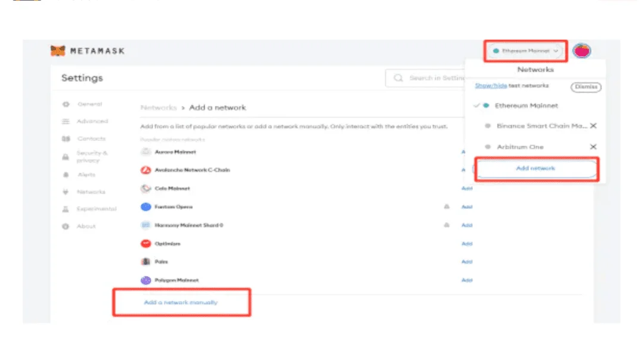This screenshot has height=363, width=644.
Task: Click the Add network button
Action: 536,168
